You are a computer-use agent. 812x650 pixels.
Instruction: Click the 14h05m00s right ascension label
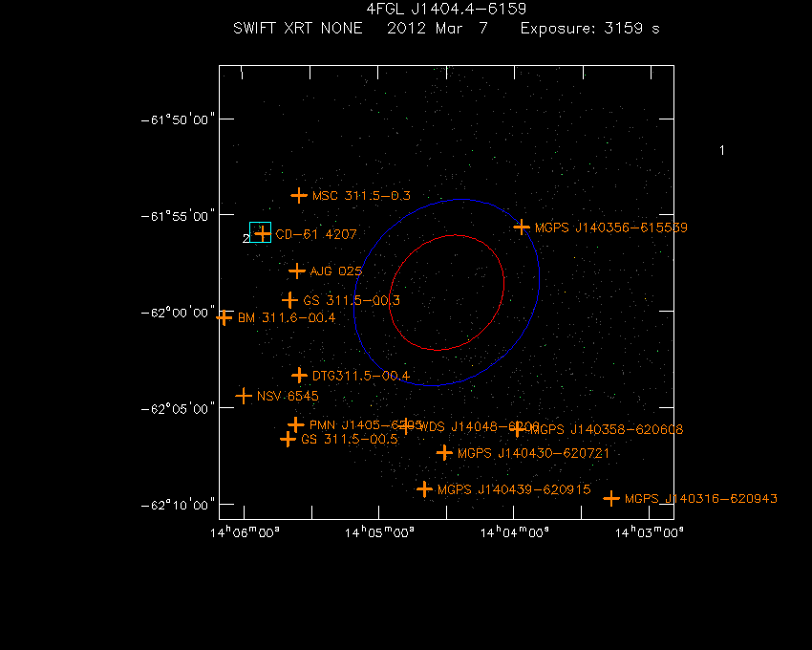point(379,531)
